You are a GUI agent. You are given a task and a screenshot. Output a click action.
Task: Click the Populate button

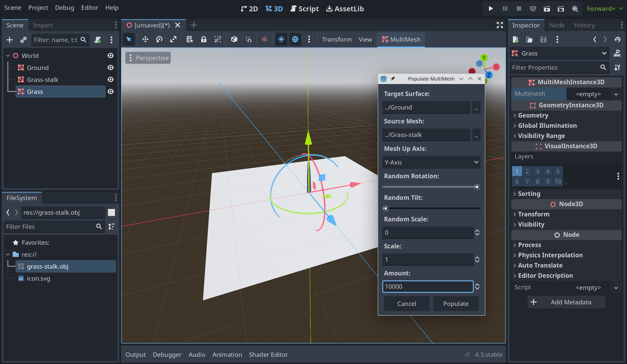(x=456, y=303)
